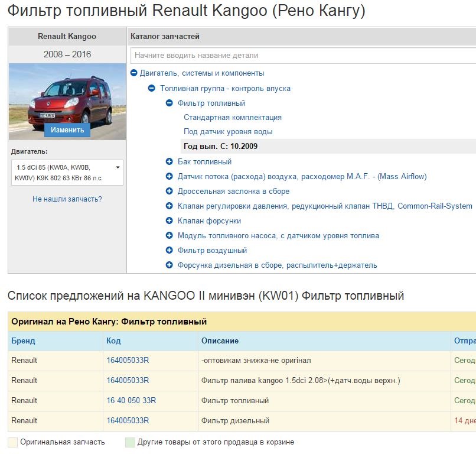Open the Двигатель, системы и компоненты category link
The image size is (476, 454).
pos(202,73)
